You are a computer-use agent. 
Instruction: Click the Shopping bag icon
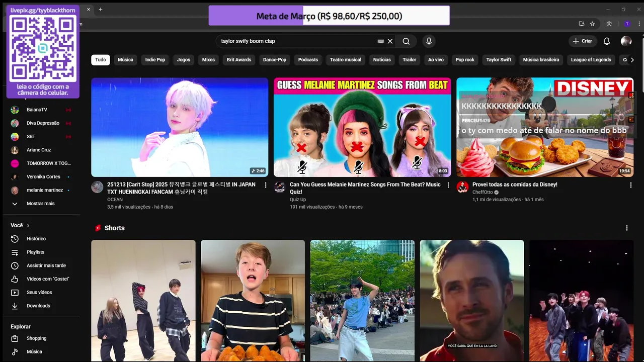15,338
